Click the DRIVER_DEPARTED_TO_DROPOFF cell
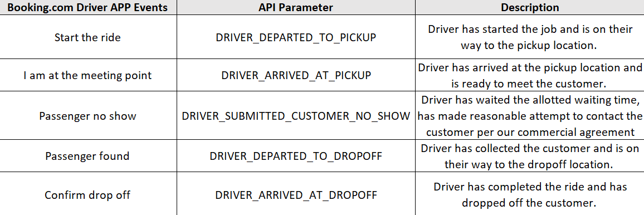The width and height of the screenshot is (644, 215). [296, 157]
